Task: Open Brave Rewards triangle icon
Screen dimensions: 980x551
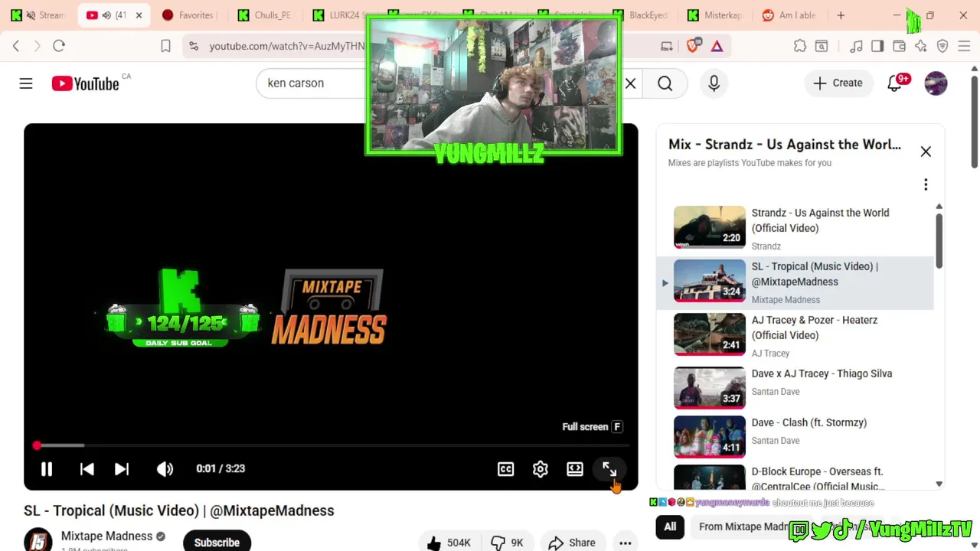Action: [x=717, y=46]
